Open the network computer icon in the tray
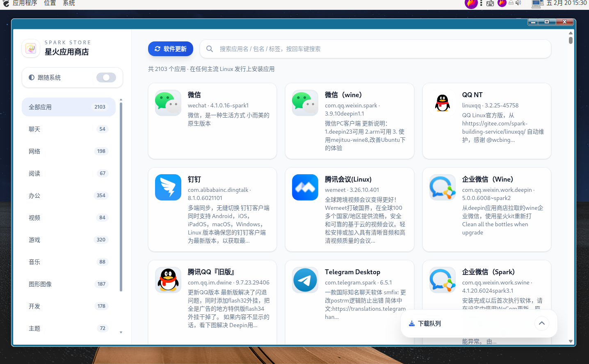Viewport: 589px width, 364px height. [x=537, y=4]
